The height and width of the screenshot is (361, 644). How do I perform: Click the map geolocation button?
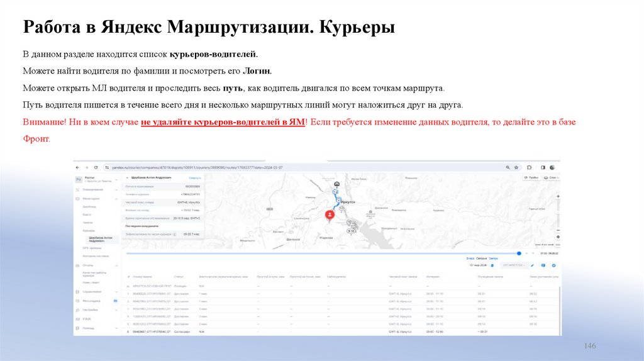pos(558,237)
